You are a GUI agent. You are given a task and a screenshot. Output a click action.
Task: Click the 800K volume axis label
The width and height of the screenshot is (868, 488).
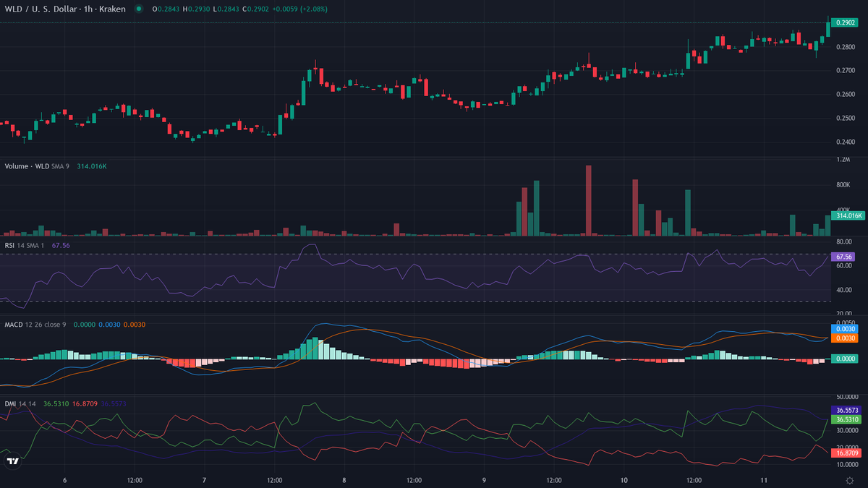843,185
